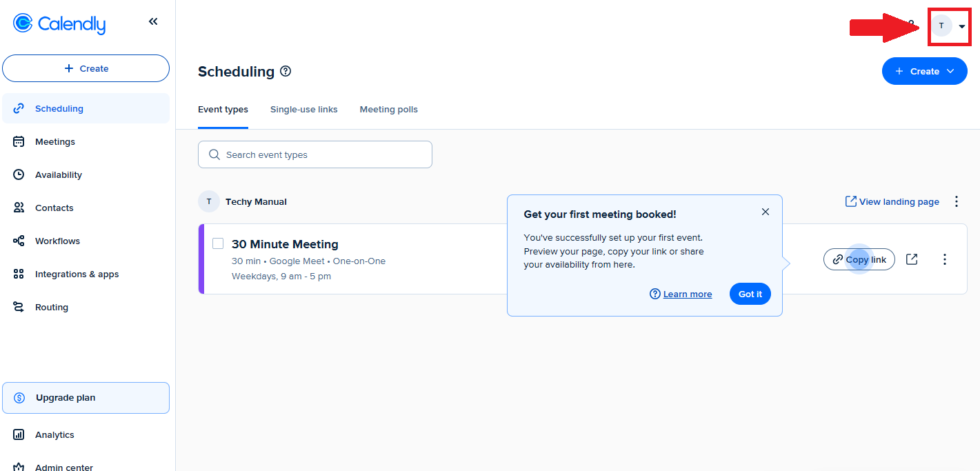Open the Learn more link
This screenshot has height=471, width=980.
tap(687, 294)
